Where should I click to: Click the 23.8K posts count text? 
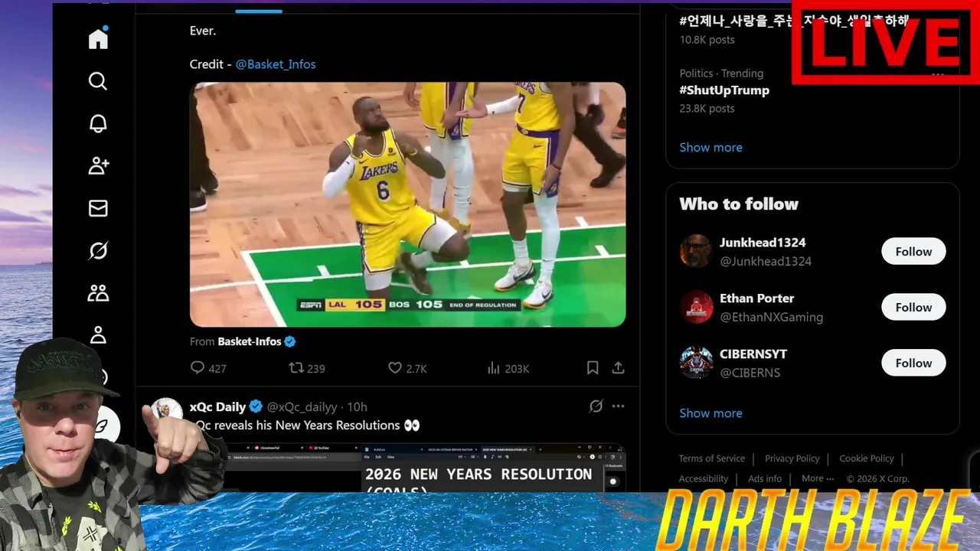coord(707,109)
